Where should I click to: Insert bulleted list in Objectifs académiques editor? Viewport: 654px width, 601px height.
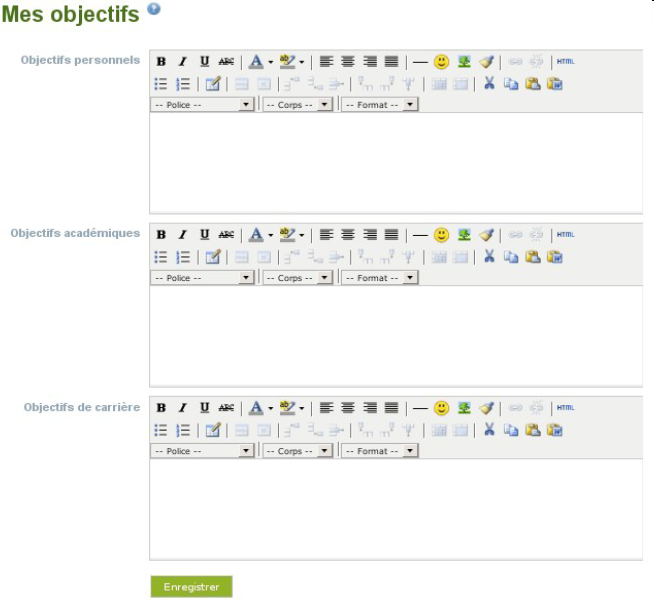pyautogui.click(x=161, y=257)
